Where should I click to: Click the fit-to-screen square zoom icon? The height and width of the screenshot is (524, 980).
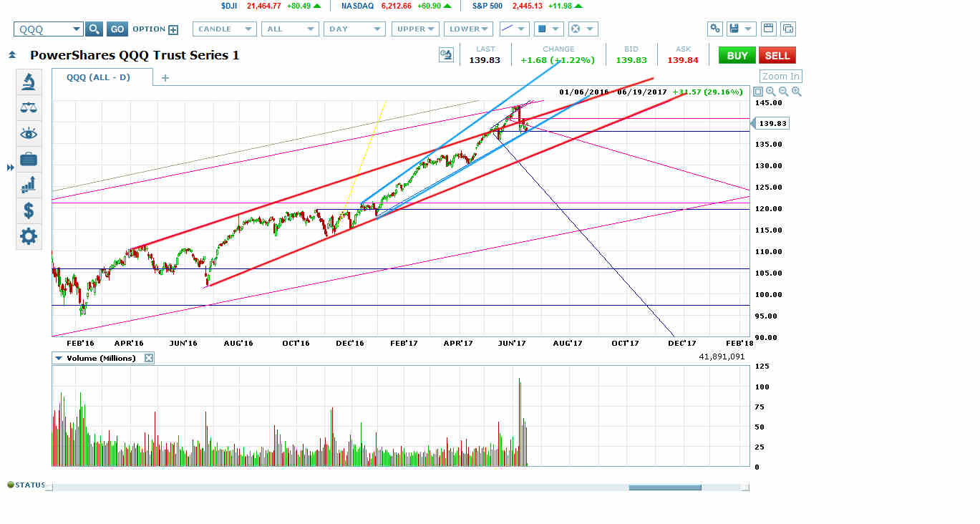758,92
